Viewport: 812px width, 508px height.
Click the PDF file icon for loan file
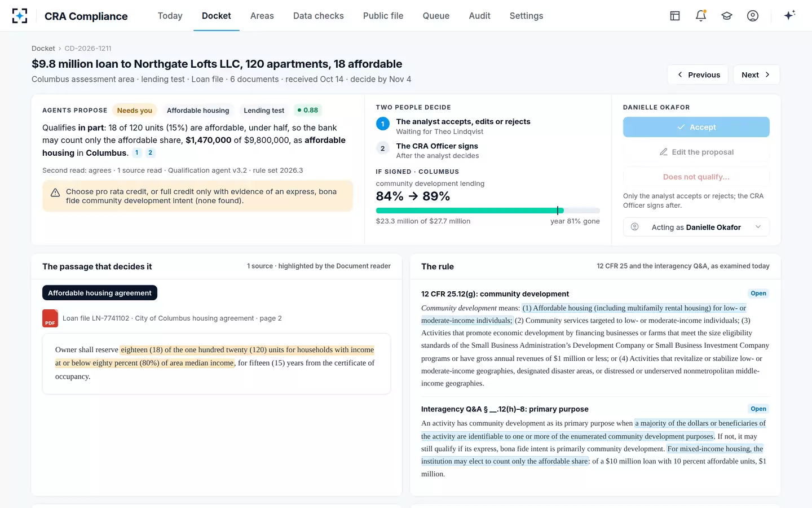(50, 318)
